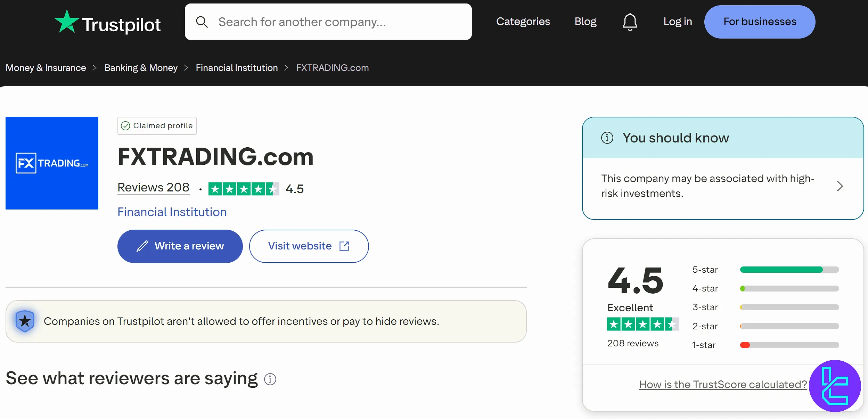Click the Trustpilot star logo

pos(66,22)
